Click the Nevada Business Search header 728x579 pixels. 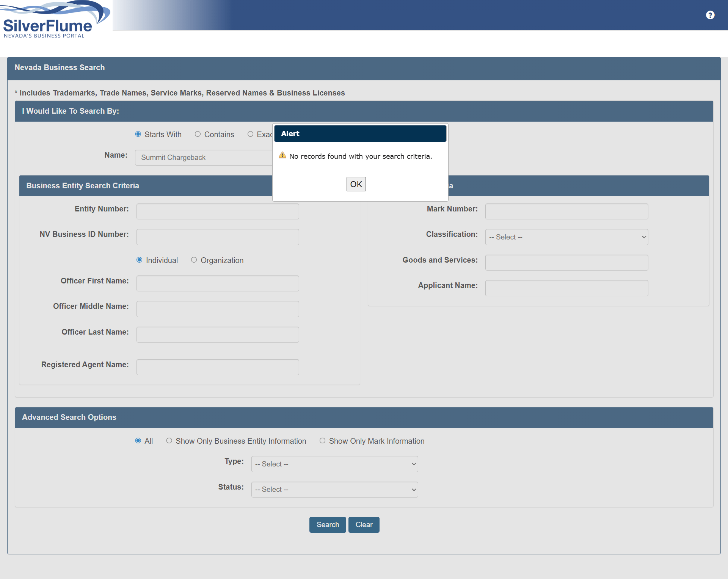point(364,68)
